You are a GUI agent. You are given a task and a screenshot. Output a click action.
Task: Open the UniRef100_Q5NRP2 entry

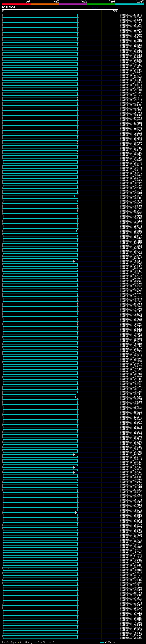(x=131, y=480)
